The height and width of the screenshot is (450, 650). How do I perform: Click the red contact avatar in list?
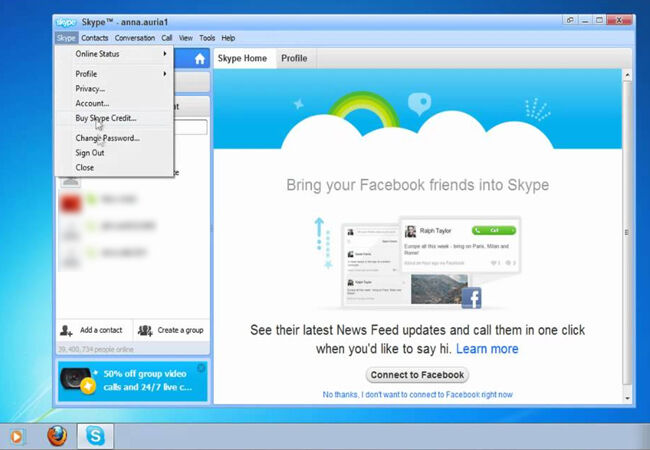pyautogui.click(x=70, y=202)
